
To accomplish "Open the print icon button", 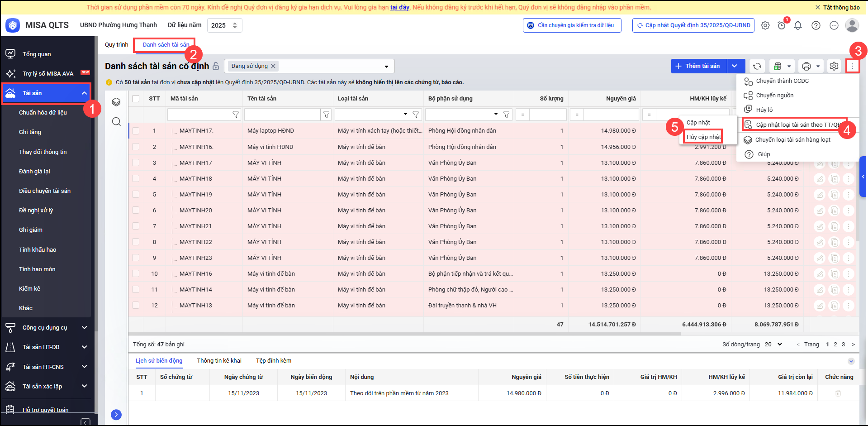I will [806, 66].
